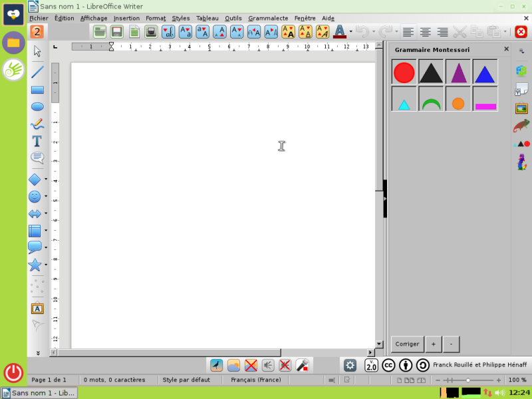Center align text
The height and width of the screenshot is (399, 532).
pyautogui.click(x=426, y=32)
